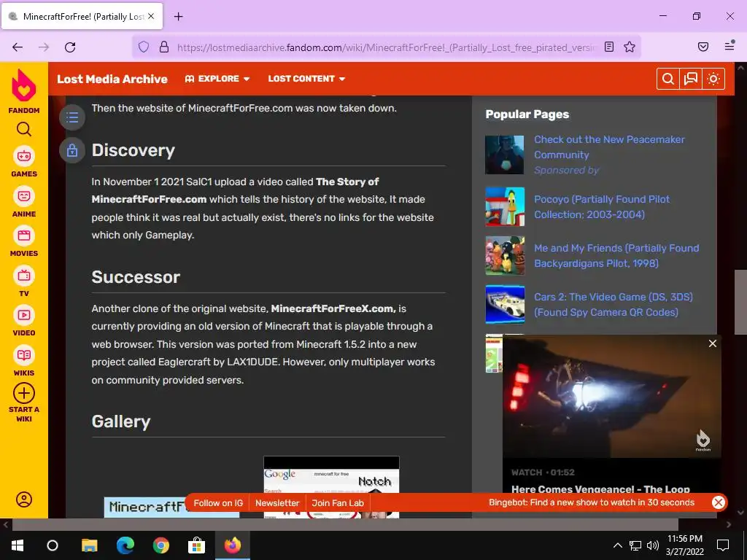Image resolution: width=747 pixels, height=560 pixels.
Task: Click the Start a Wiki plus icon
Action: click(24, 393)
